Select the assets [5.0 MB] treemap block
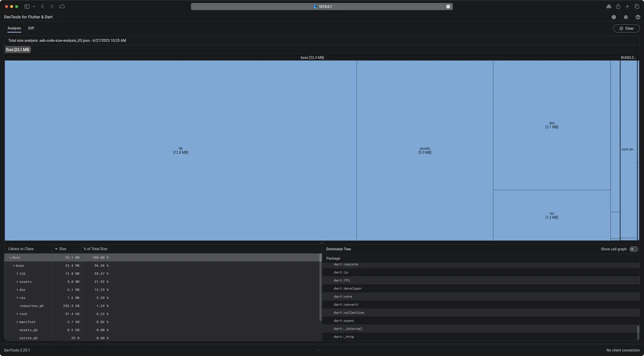The image size is (644, 356). coord(425,150)
